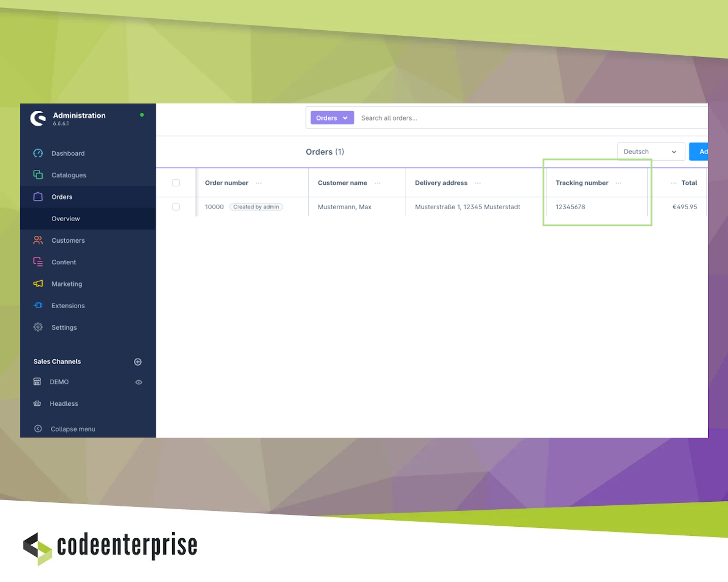Click the Extensions icon in sidebar

(x=39, y=305)
